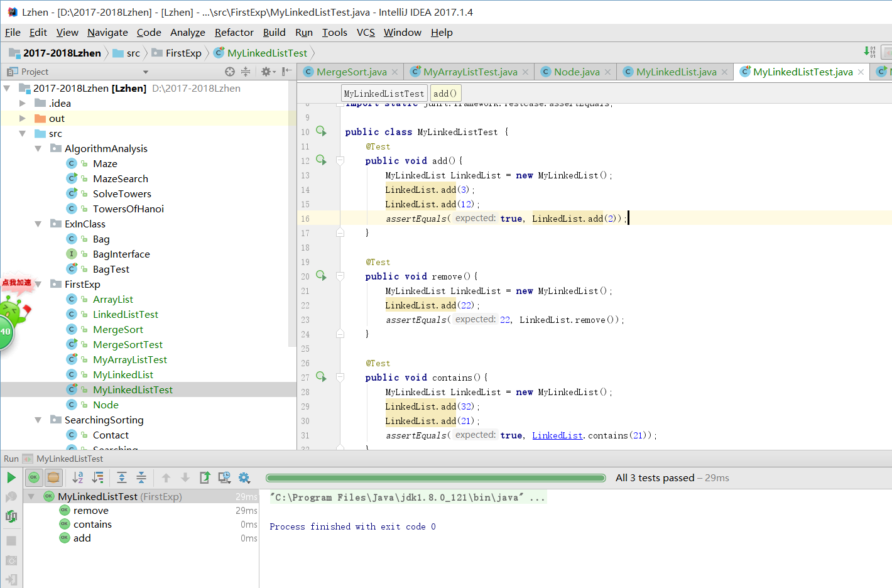The height and width of the screenshot is (588, 892).
Task: Open the File menu
Action: (x=13, y=33)
